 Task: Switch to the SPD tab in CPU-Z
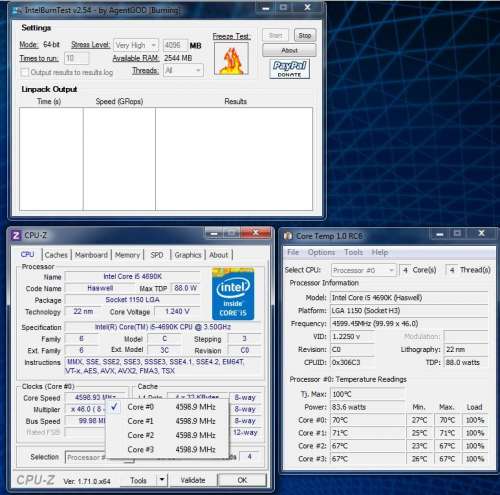[157, 255]
